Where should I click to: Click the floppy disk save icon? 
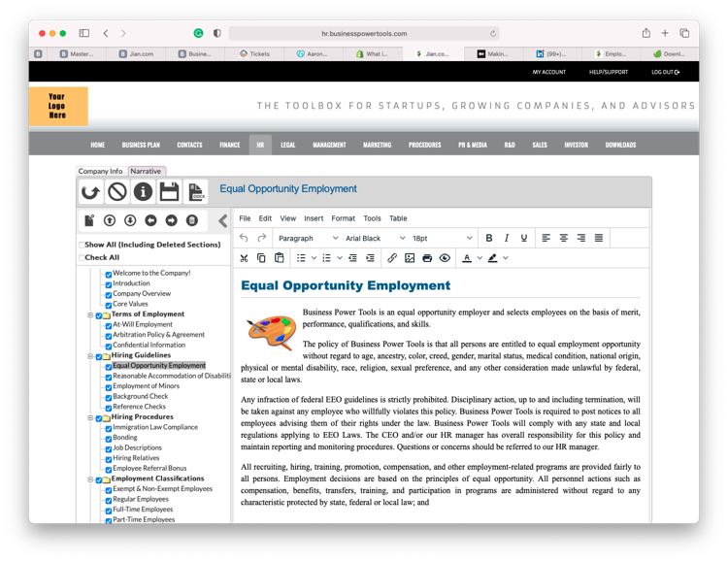pos(169,192)
